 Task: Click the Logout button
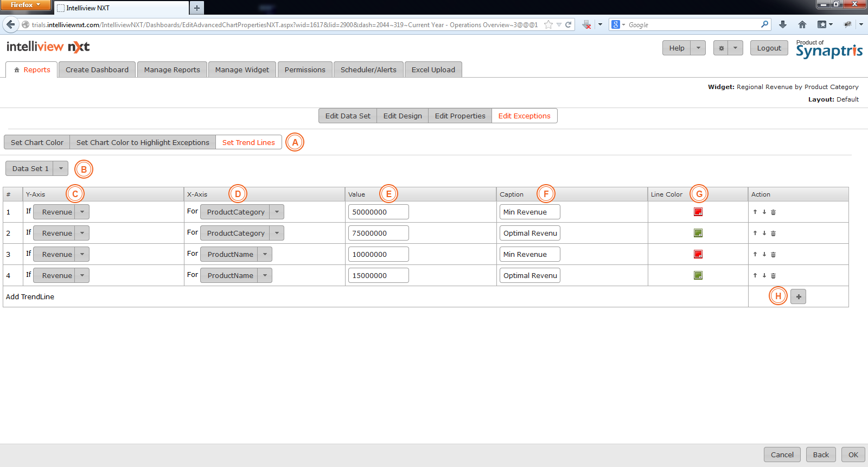tap(769, 48)
